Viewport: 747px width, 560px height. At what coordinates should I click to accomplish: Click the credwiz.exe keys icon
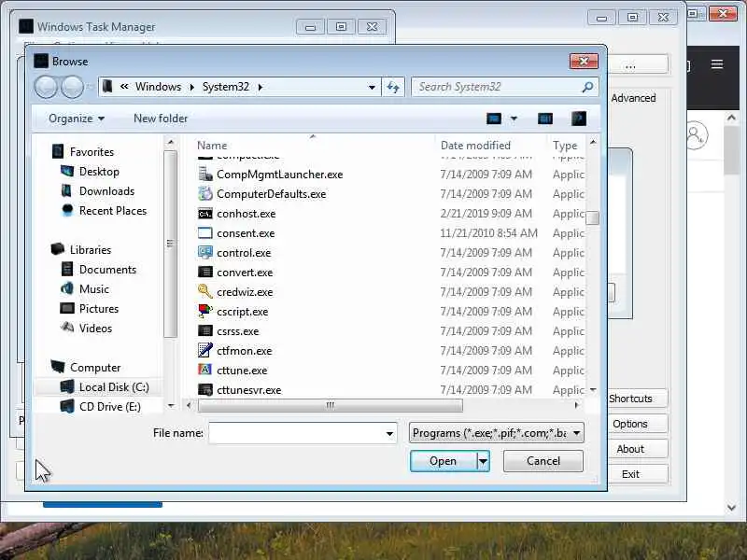click(x=204, y=291)
